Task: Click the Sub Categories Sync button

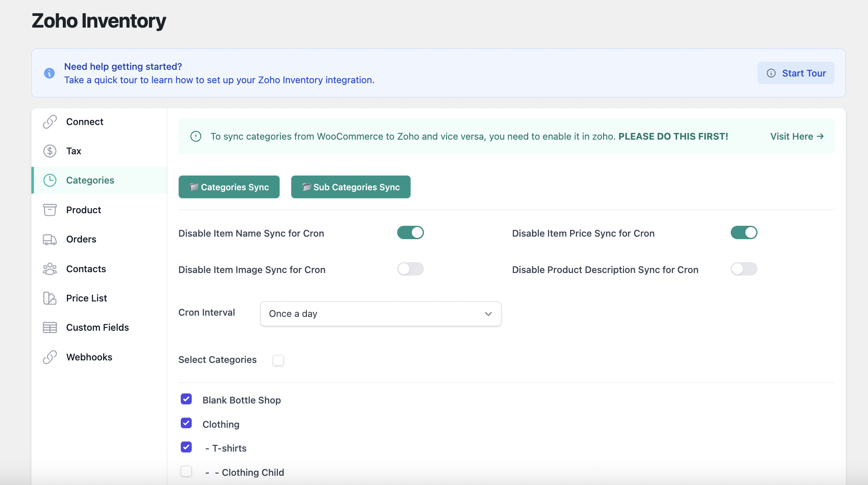Action: [351, 187]
